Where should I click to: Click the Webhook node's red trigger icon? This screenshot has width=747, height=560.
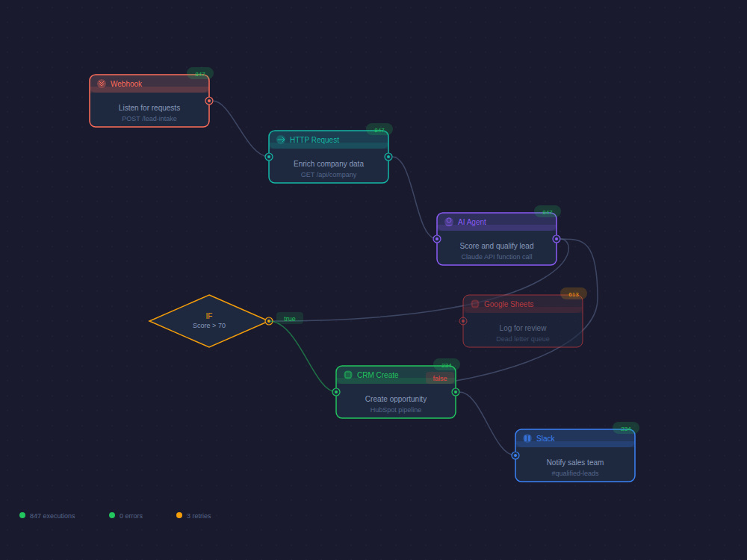[102, 84]
